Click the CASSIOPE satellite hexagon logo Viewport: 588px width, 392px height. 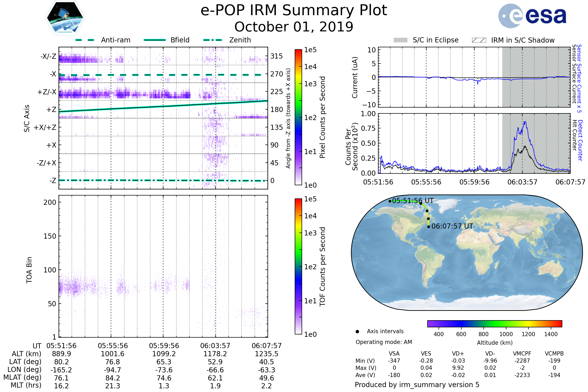pyautogui.click(x=65, y=18)
